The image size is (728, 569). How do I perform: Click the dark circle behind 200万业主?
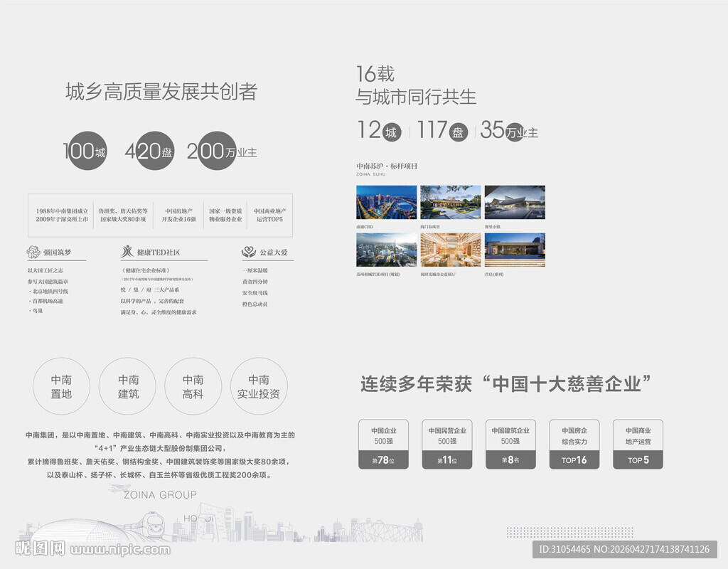216,151
